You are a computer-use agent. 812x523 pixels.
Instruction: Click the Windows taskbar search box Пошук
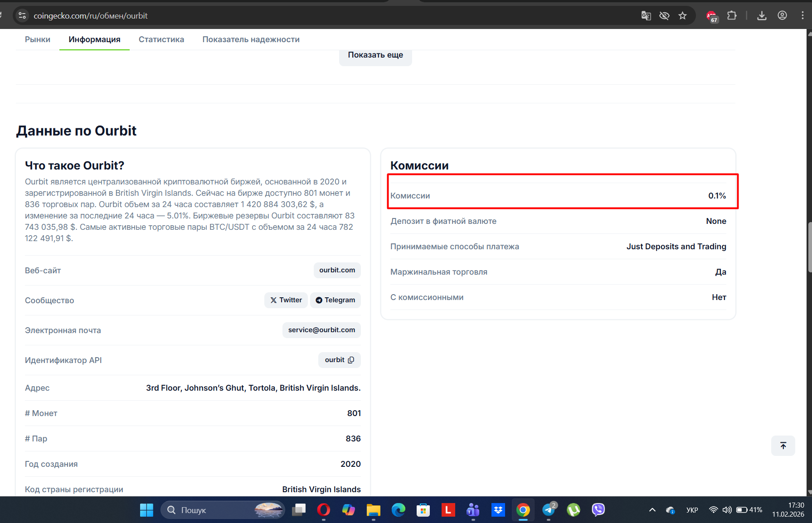223,510
